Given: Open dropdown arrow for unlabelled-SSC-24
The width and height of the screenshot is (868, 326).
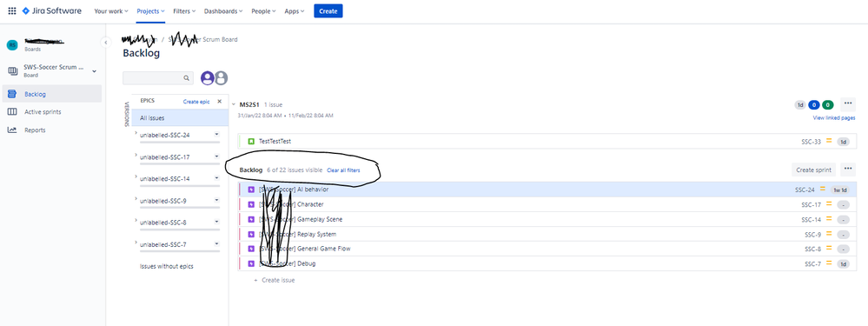Looking at the screenshot, I should (216, 135).
